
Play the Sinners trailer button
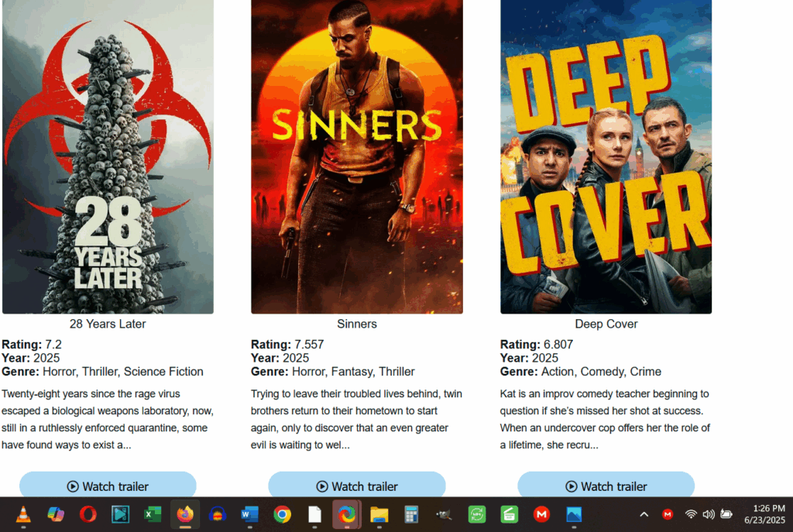(357, 486)
